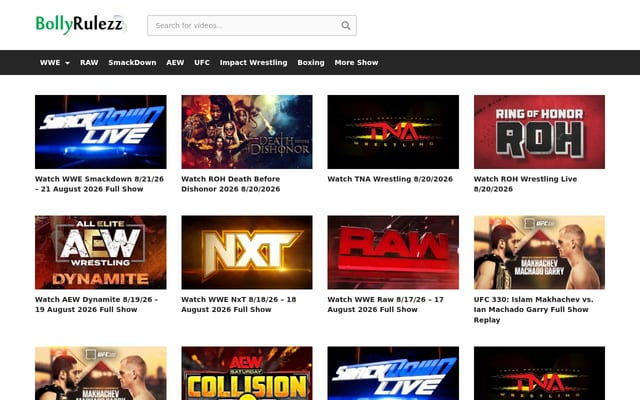Viewport: 640px width, 400px height.
Task: Open the RAW menu item
Action: click(89, 62)
